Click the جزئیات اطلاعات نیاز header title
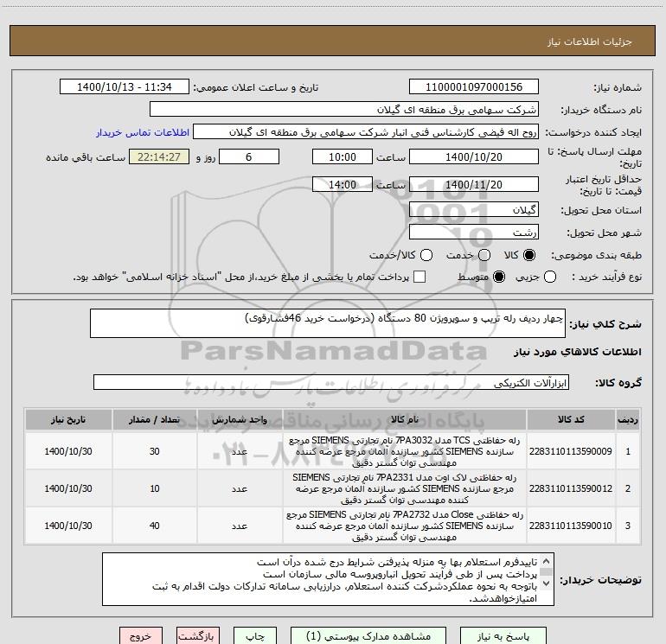The height and width of the screenshot is (644, 666). [x=590, y=41]
